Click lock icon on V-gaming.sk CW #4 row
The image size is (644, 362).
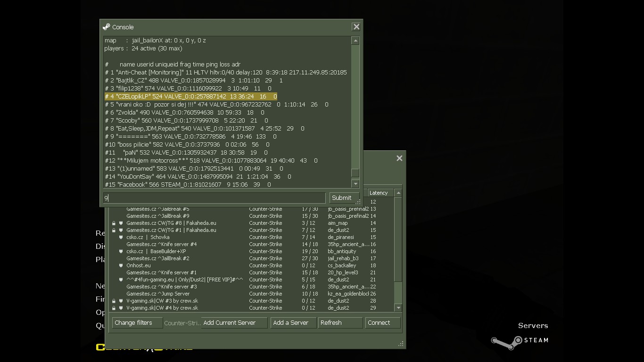[x=114, y=308]
